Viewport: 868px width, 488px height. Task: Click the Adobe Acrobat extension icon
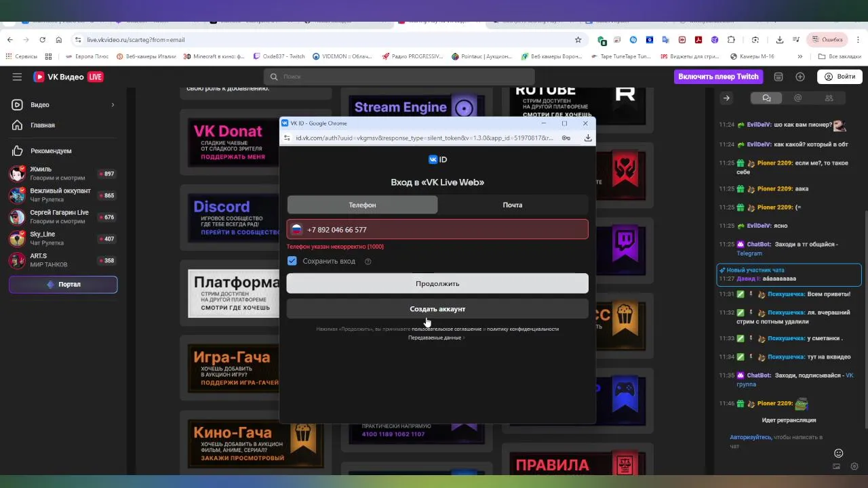pyautogui.click(x=698, y=40)
